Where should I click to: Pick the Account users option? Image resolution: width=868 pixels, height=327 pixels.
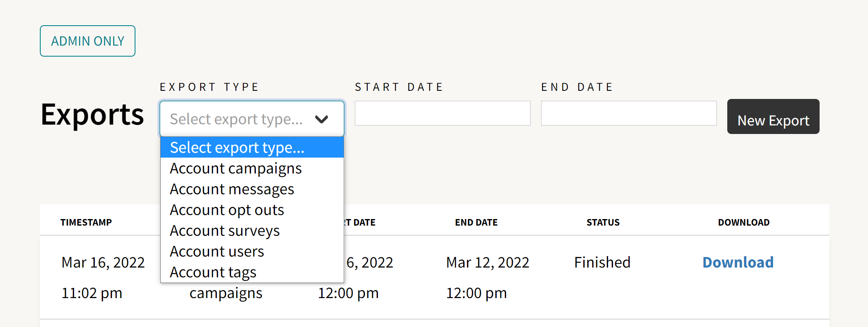217,252
